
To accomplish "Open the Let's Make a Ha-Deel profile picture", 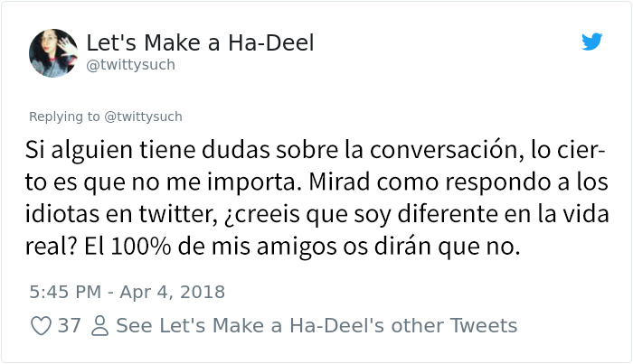I will click(53, 53).
